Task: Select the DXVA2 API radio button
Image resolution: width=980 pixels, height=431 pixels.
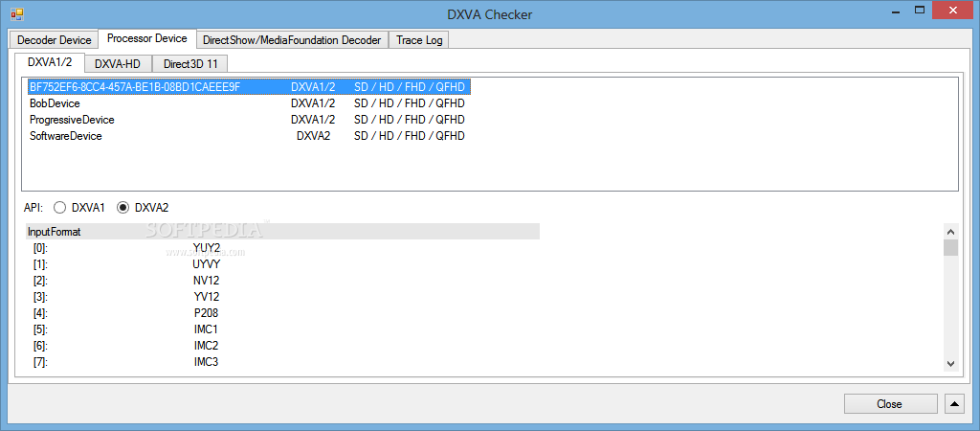Action: pos(144,207)
